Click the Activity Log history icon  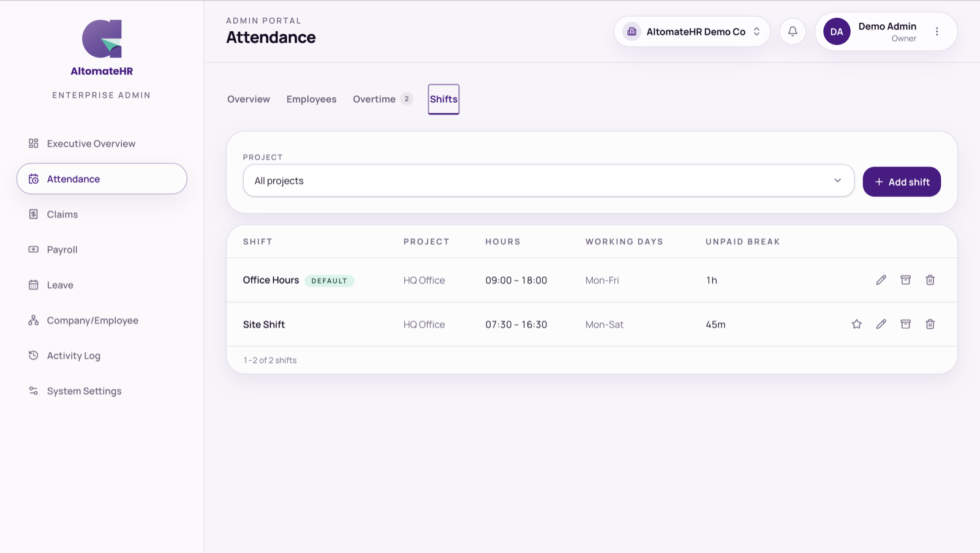pyautogui.click(x=34, y=355)
